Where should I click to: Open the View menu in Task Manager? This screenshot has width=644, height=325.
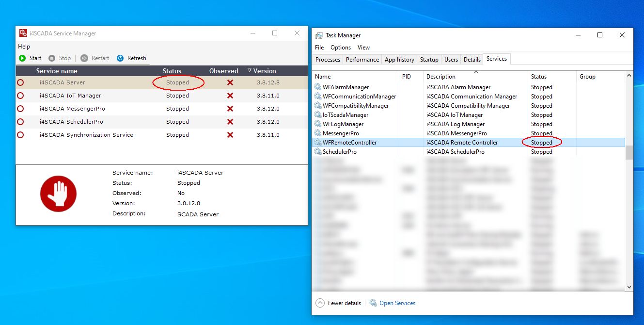click(x=363, y=48)
